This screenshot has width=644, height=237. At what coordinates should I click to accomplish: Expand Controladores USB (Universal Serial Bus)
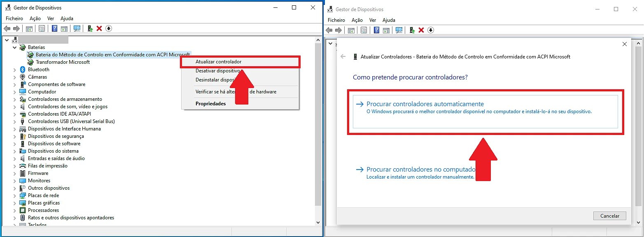tap(15, 121)
